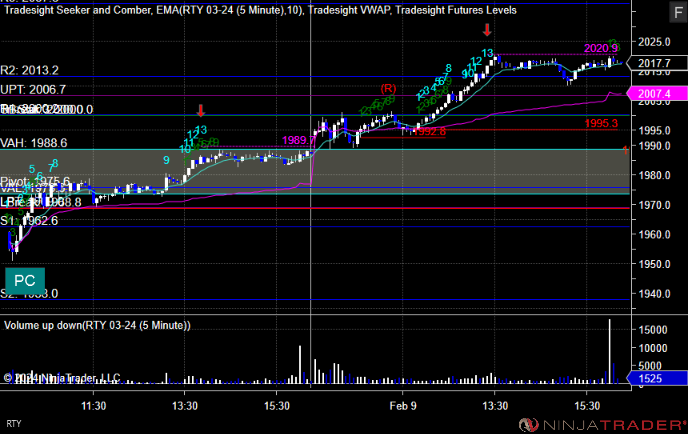This screenshot has width=688, height=434.
Task: Select the R2: 2013.2 level label
Action: (29, 70)
